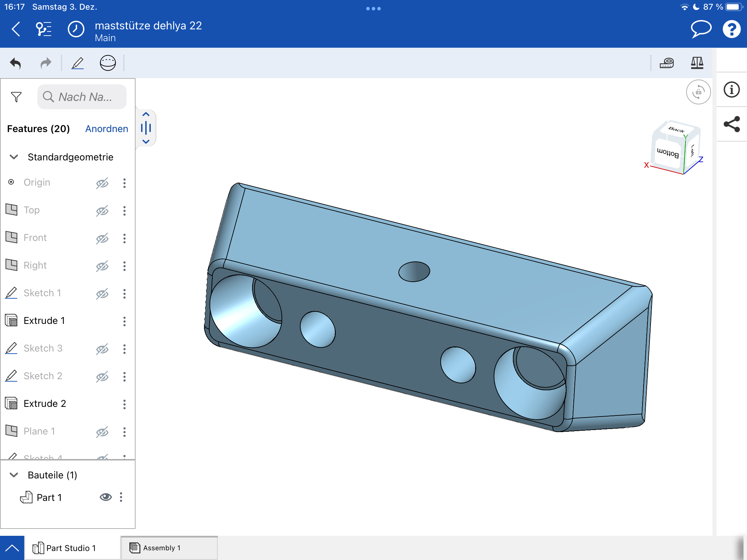Tap the Anordnen link

(x=107, y=129)
